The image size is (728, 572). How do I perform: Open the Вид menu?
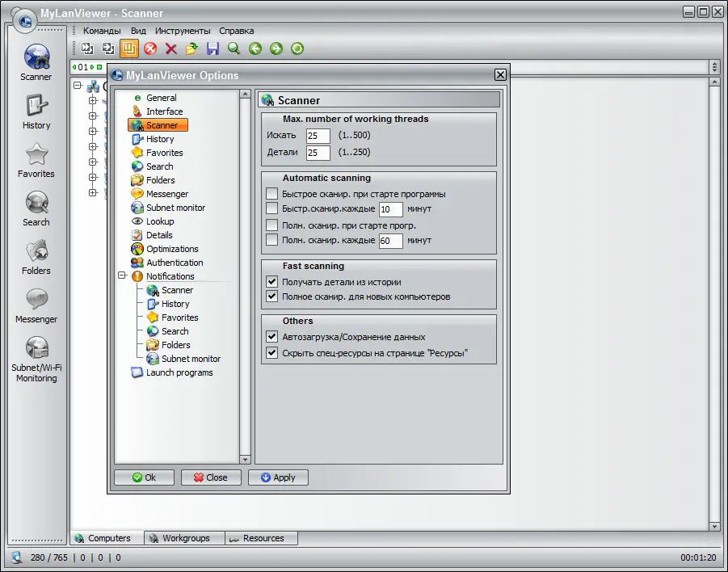138,31
